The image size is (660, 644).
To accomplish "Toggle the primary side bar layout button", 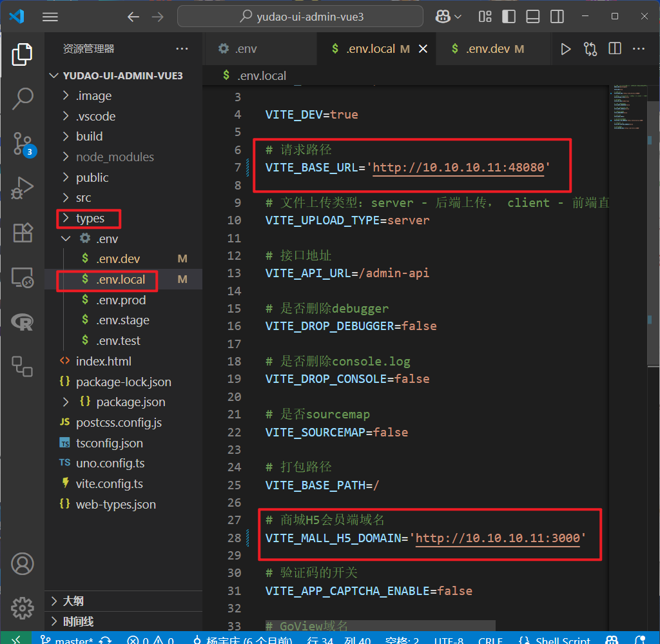I will (509, 17).
